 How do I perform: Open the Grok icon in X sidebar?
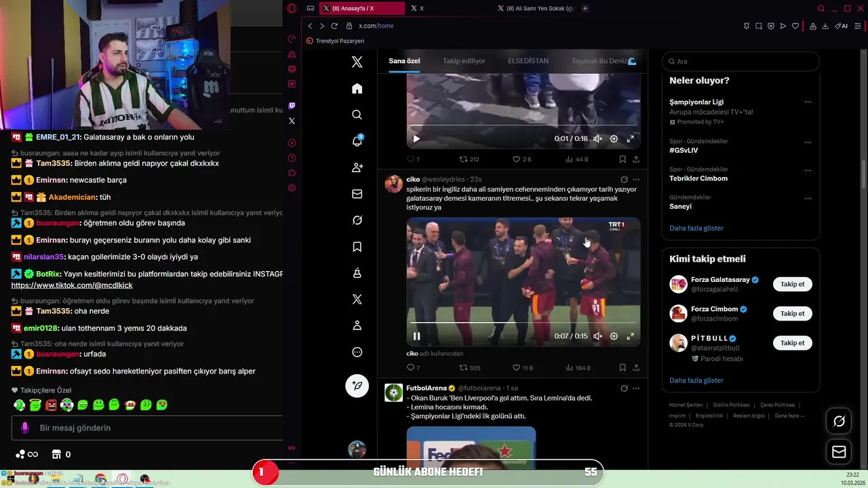[357, 220]
